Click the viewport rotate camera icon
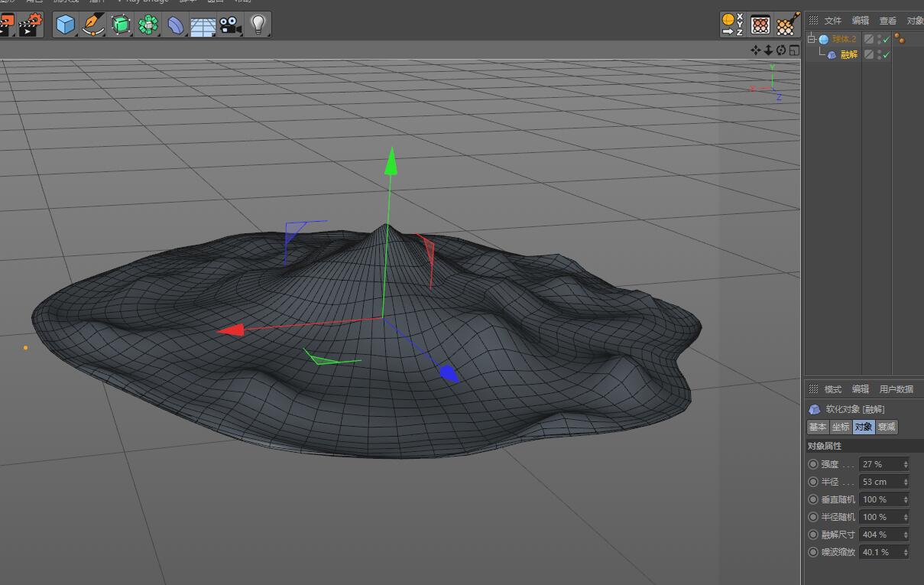 tap(781, 50)
